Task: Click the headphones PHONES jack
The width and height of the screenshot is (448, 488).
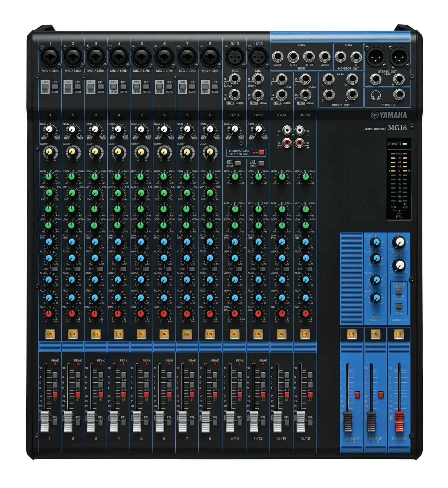Action: click(x=399, y=95)
